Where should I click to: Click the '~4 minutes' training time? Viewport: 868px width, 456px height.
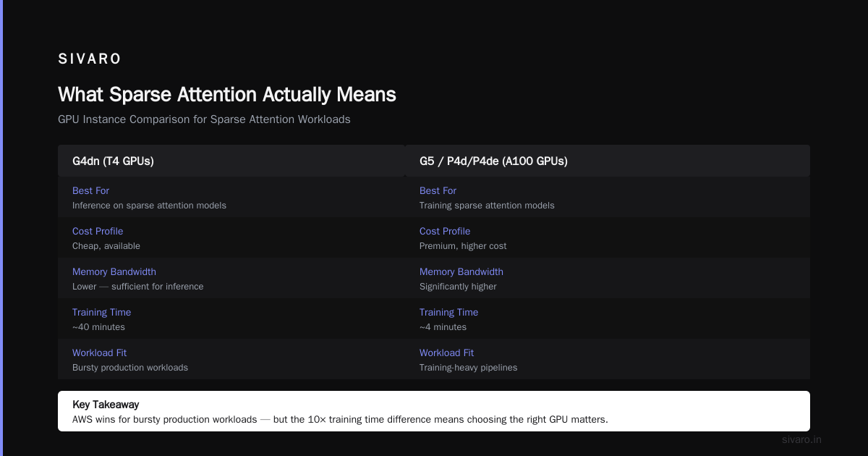tap(443, 327)
